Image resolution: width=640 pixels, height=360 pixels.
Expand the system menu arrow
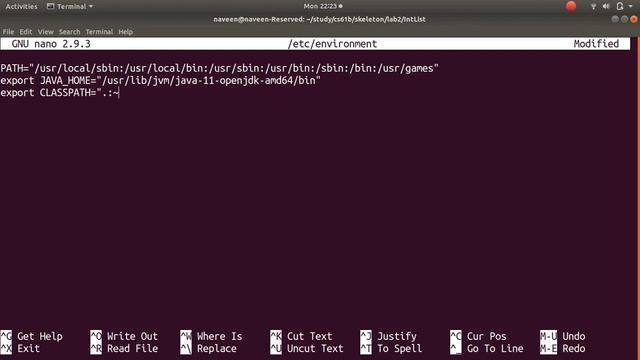pos(631,7)
